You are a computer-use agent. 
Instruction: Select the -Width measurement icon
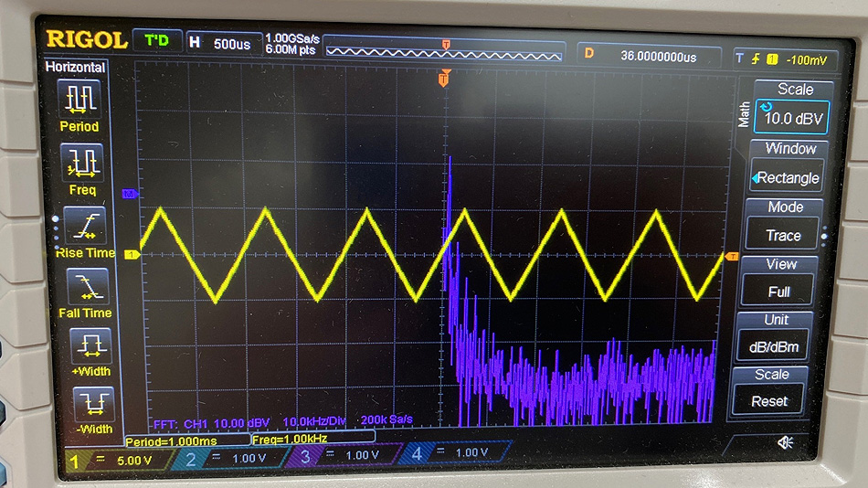(x=94, y=403)
